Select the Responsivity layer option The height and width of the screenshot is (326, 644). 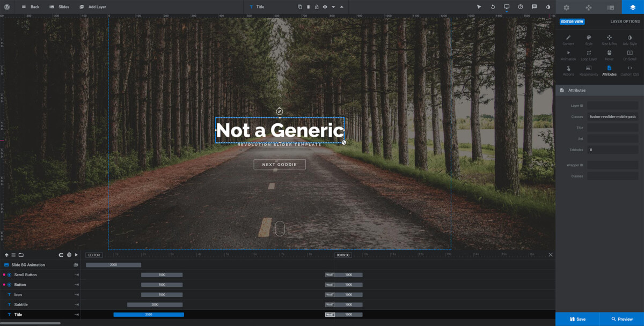[589, 71]
